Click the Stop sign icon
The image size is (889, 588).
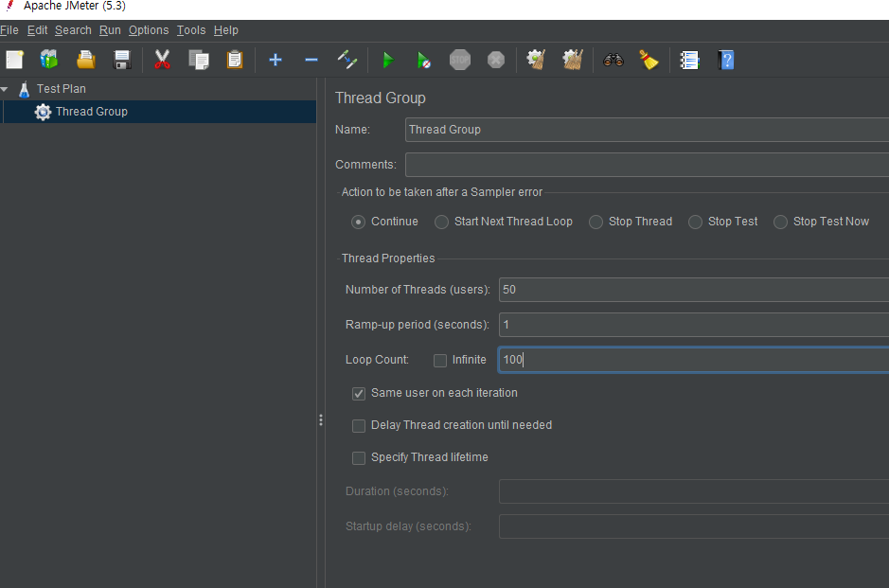tap(460, 60)
